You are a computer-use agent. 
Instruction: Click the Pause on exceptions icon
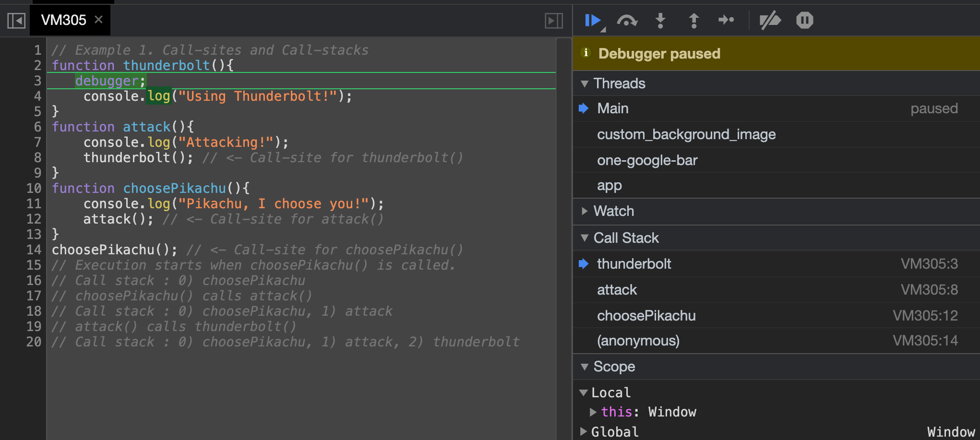coord(803,20)
